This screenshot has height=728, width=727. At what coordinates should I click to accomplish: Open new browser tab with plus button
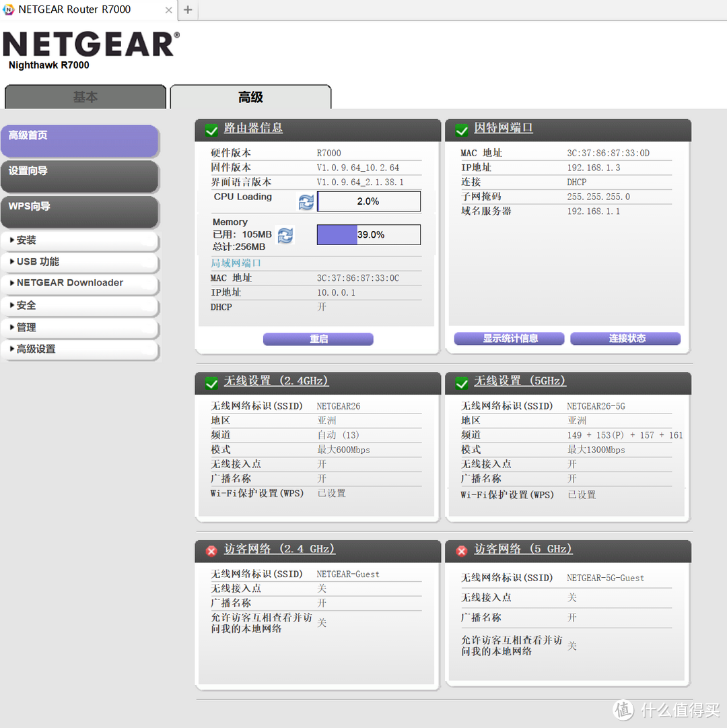pos(188,9)
